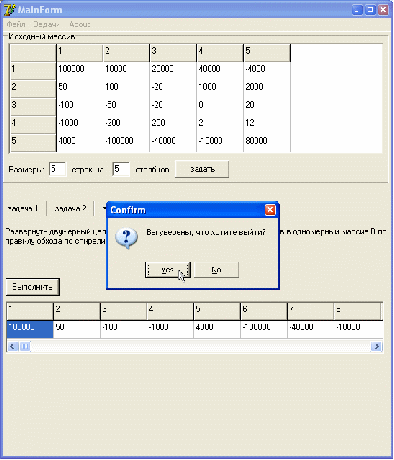Click the Yes button in Confirm dialog

pyautogui.click(x=168, y=270)
